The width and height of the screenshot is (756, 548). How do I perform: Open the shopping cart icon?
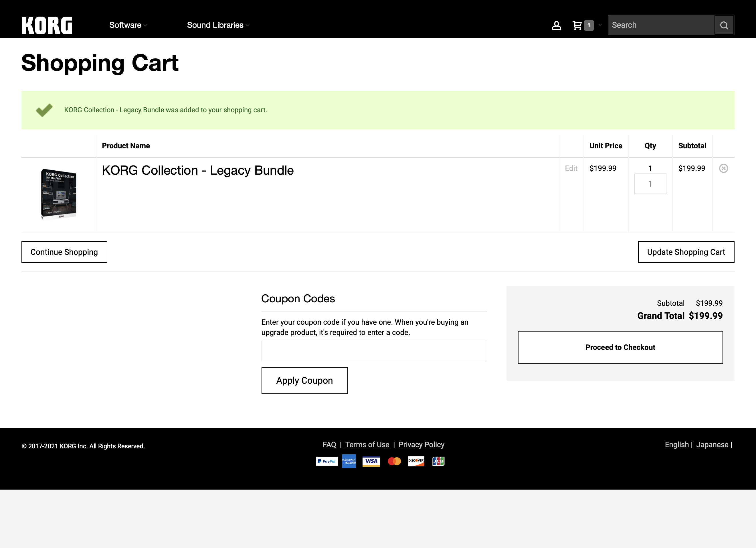[x=577, y=25]
